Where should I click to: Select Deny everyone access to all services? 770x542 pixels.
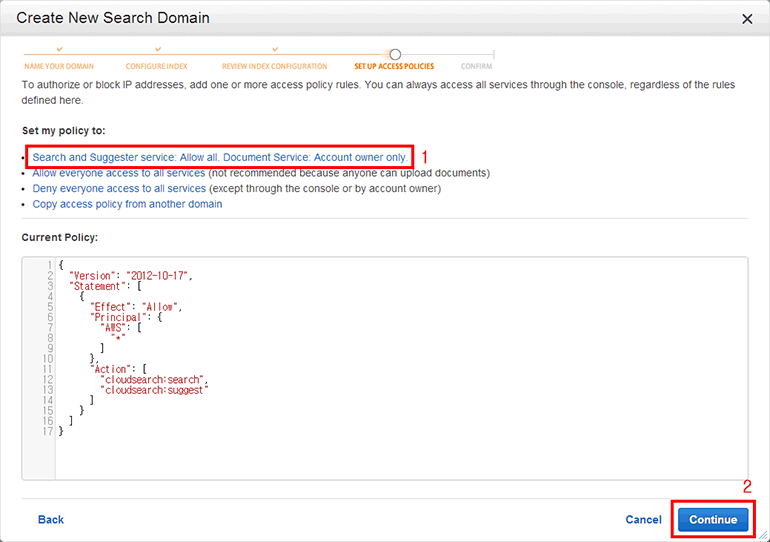(119, 188)
